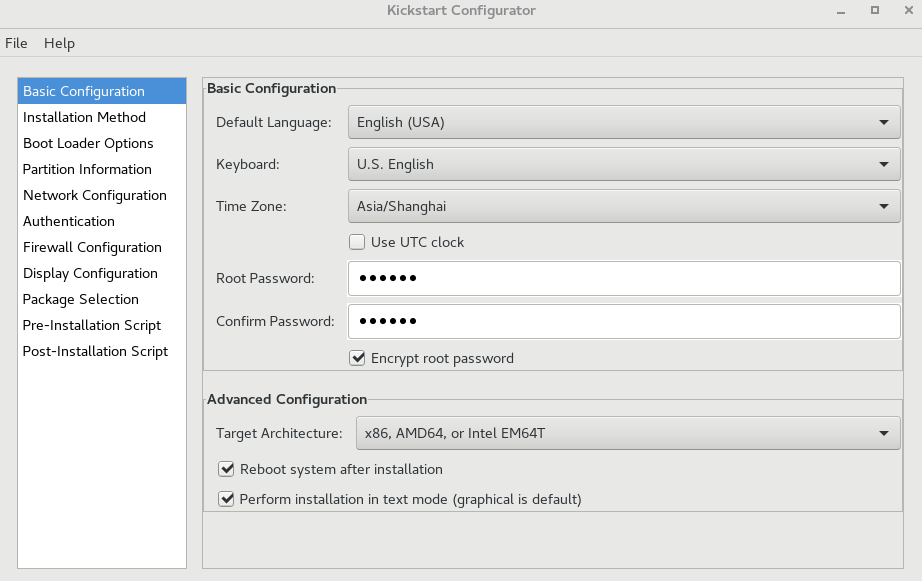Open the Help menu
The height and width of the screenshot is (581, 922).
(59, 43)
